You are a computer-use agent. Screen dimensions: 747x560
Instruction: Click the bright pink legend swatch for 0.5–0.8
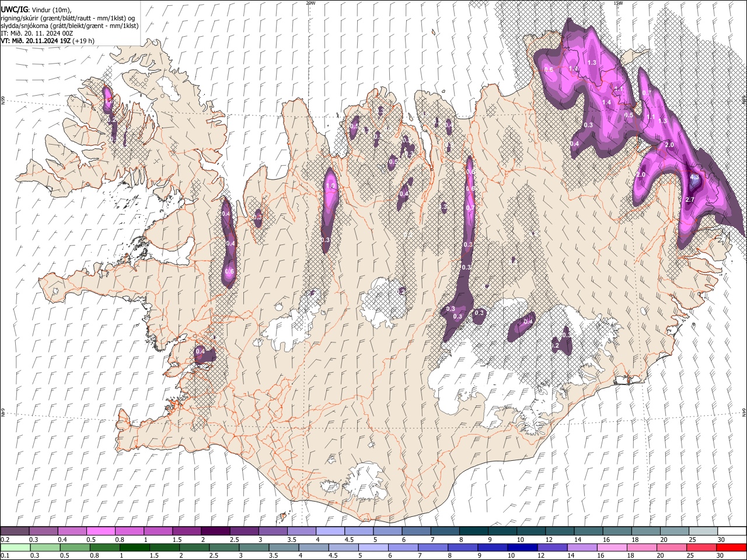[100, 531]
